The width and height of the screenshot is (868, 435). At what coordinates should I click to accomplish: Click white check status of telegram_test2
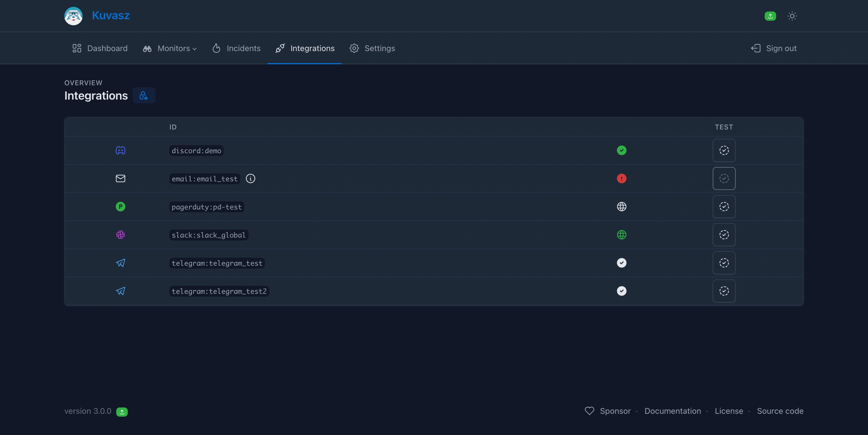click(621, 291)
